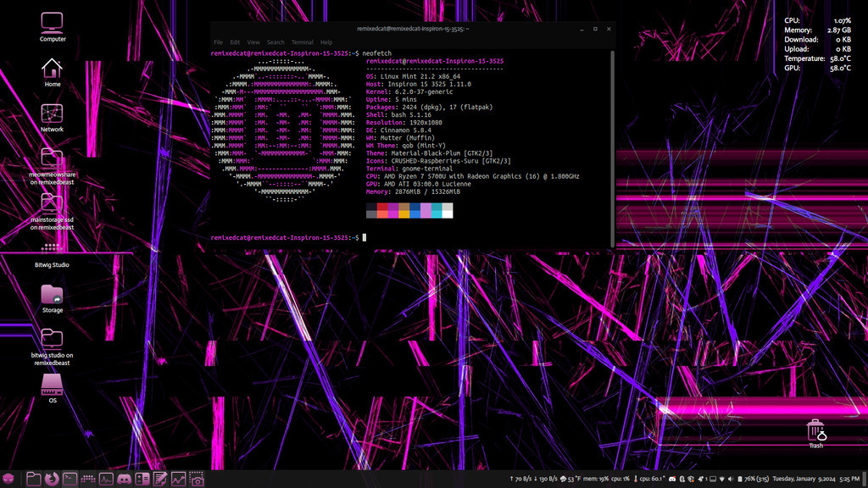The height and width of the screenshot is (488, 868).
Task: Open the text editor launcher in panel
Action: click(160, 480)
